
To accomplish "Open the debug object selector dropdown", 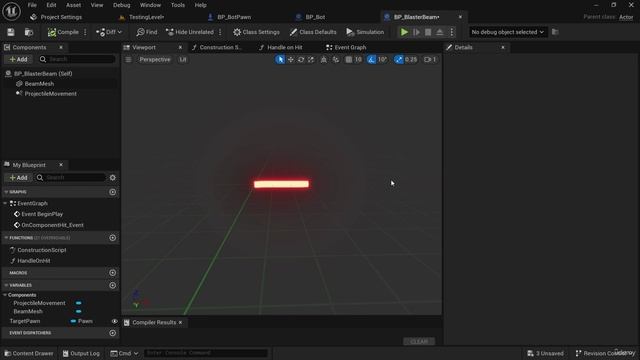I will click(507, 32).
